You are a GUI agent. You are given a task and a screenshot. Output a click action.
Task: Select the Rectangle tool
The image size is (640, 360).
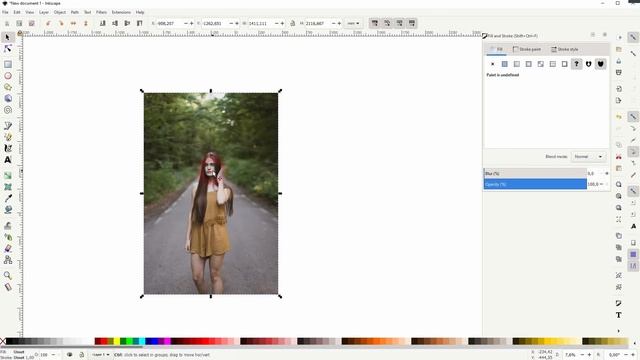[x=7, y=64]
